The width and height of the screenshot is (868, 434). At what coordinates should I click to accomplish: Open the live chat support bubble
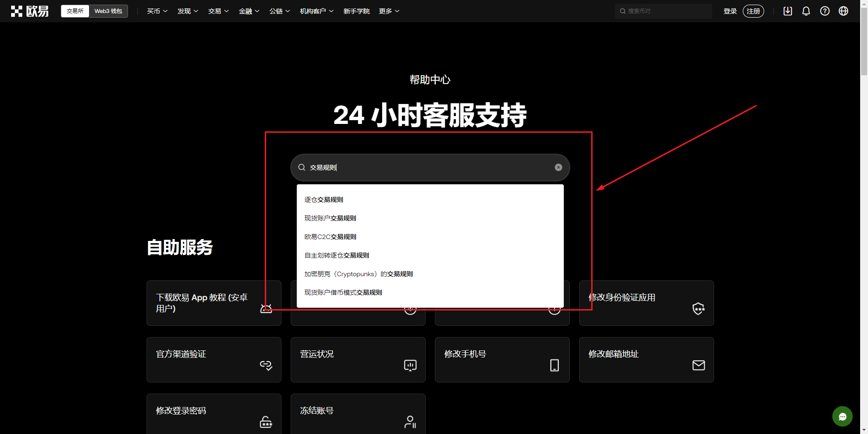842,416
